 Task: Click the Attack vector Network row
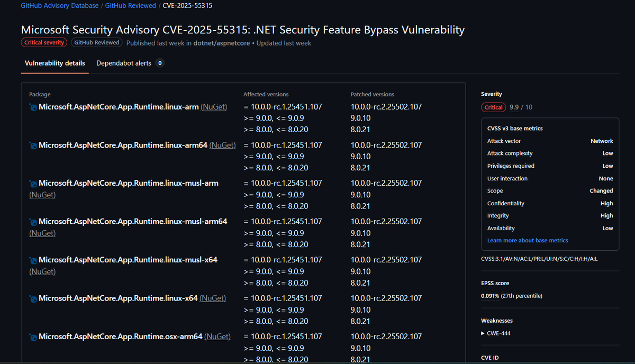(550, 141)
